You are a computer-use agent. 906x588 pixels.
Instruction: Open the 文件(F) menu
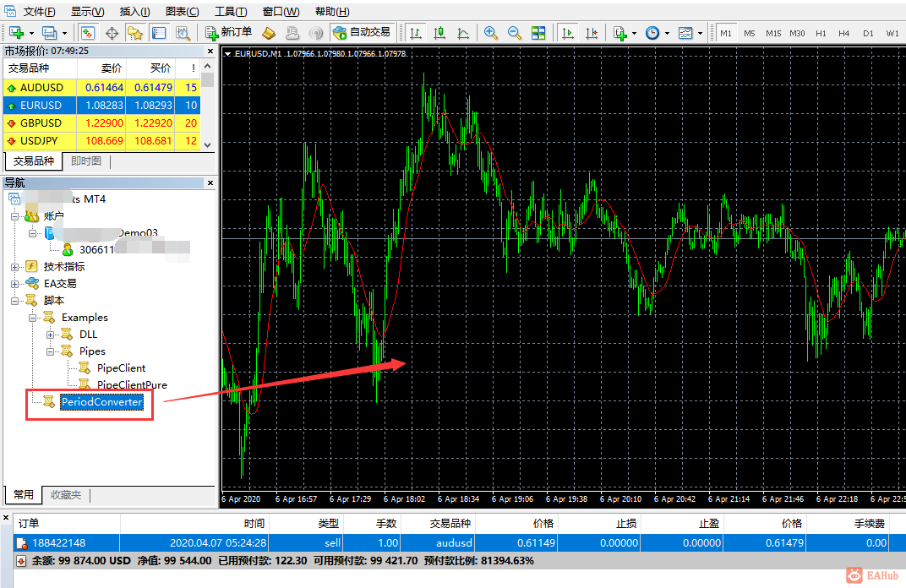click(39, 12)
